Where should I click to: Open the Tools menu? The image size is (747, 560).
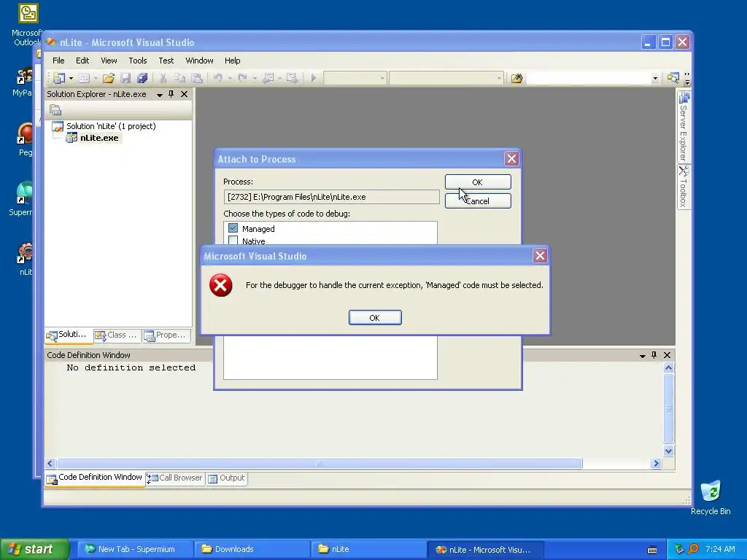pyautogui.click(x=138, y=61)
